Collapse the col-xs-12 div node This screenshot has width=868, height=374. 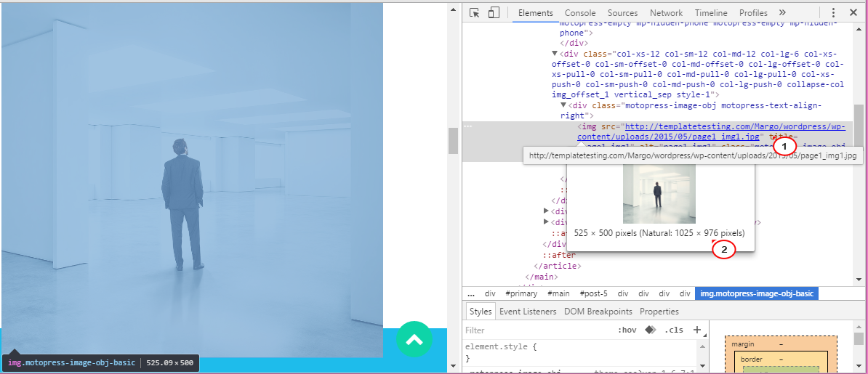pyautogui.click(x=555, y=54)
